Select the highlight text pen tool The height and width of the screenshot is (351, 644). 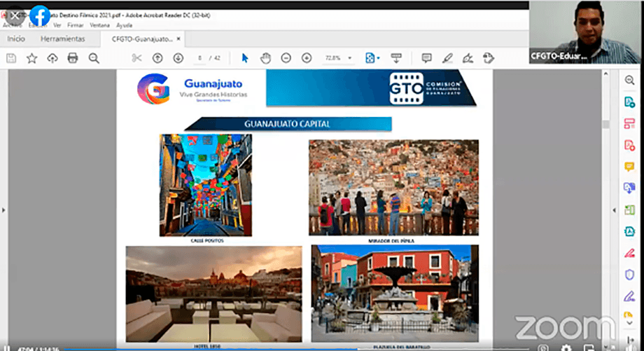tap(448, 58)
